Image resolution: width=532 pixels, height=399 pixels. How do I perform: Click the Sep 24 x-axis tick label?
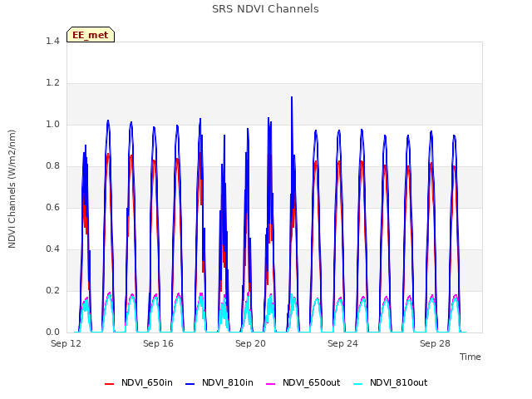342,343
